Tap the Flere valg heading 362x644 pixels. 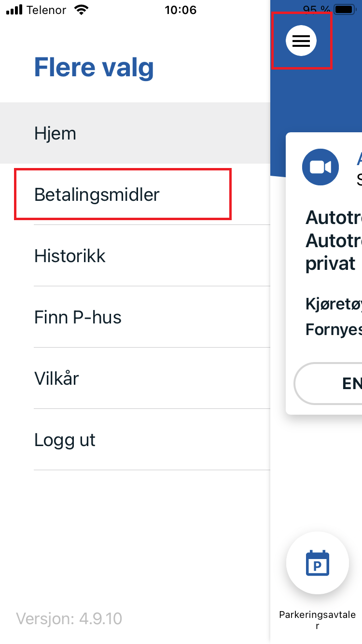coord(94,68)
